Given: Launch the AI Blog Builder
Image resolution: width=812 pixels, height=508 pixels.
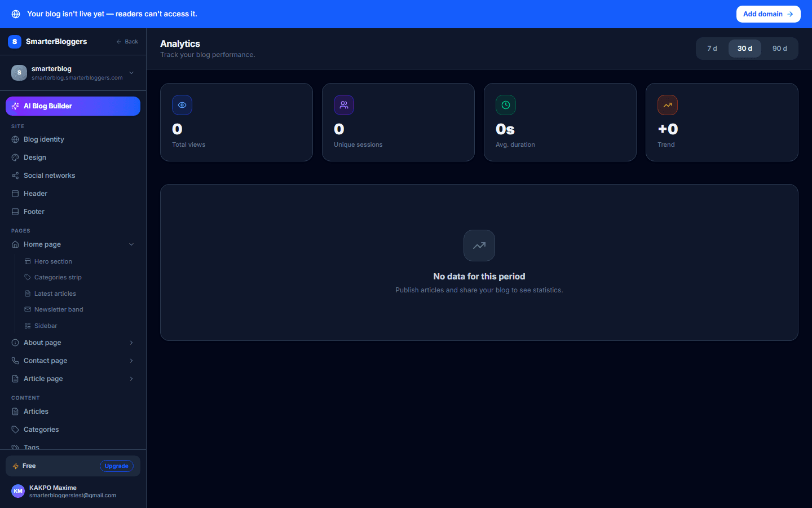Looking at the screenshot, I should [73, 106].
